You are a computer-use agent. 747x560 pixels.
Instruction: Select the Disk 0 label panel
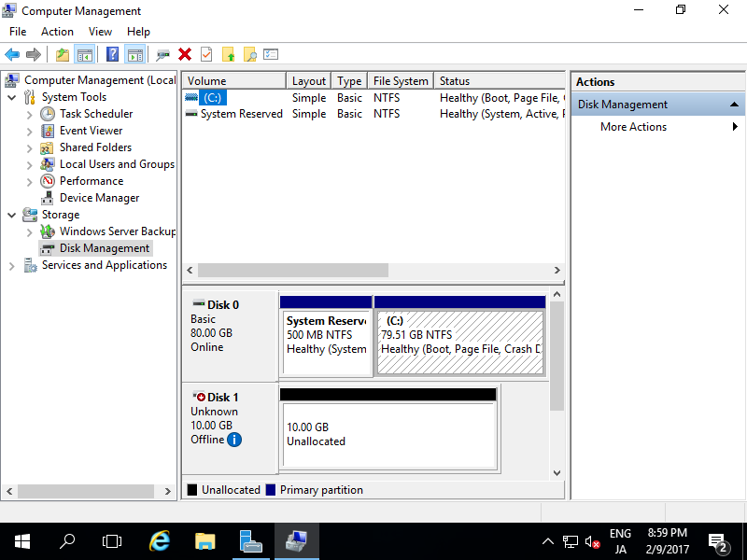(231, 336)
